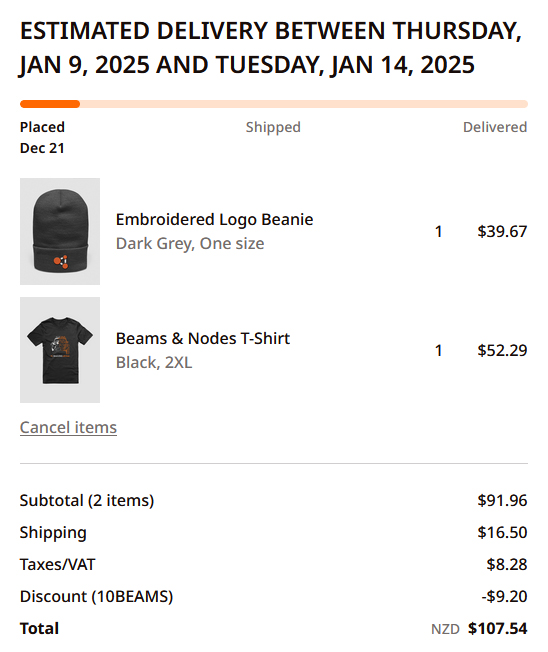Open the Beams & Nodes T-Shirt product image
Viewport: 548px width, 652px height.
coord(60,350)
